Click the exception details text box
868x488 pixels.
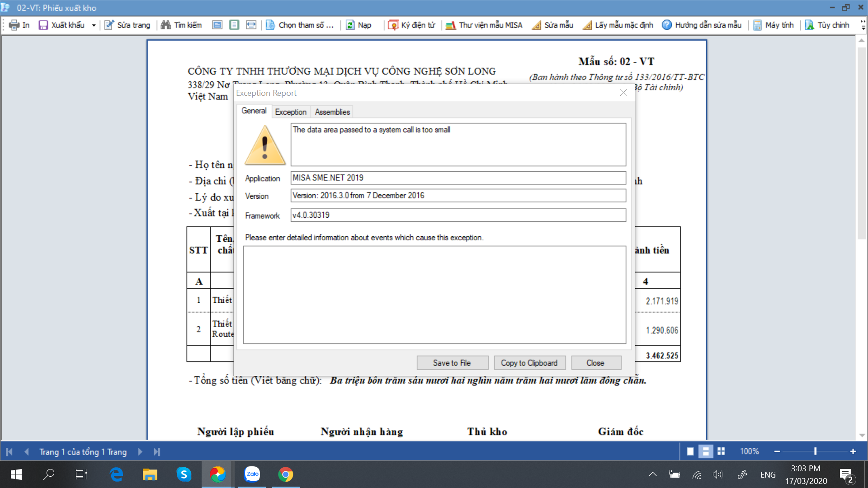(434, 295)
